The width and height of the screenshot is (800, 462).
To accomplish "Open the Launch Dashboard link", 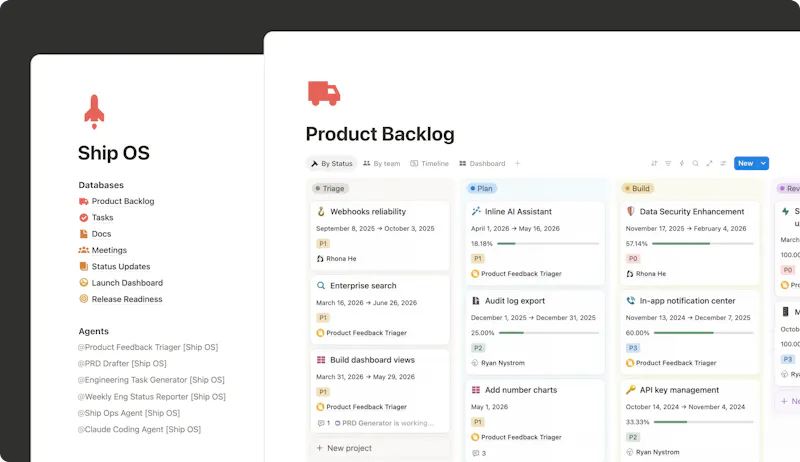I will (127, 283).
